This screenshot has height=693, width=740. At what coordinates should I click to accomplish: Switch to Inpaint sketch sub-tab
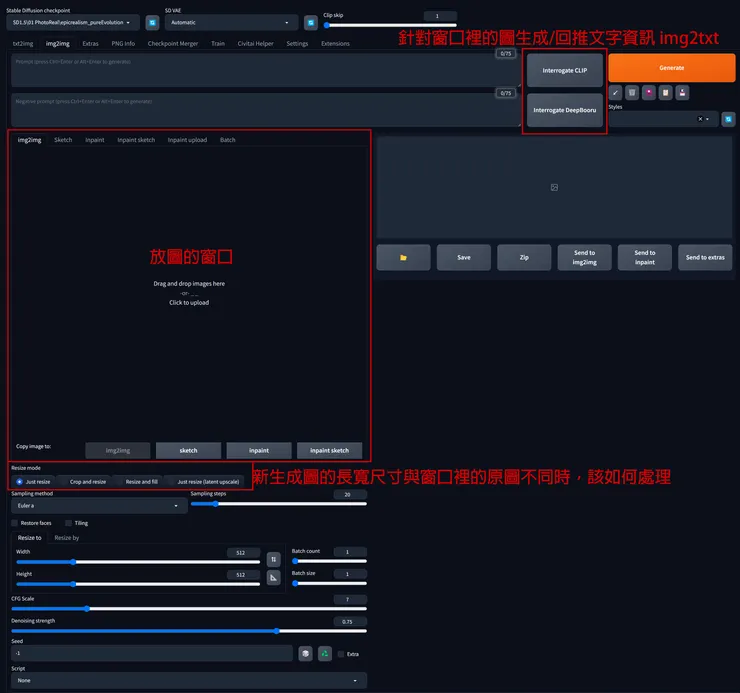pos(136,140)
